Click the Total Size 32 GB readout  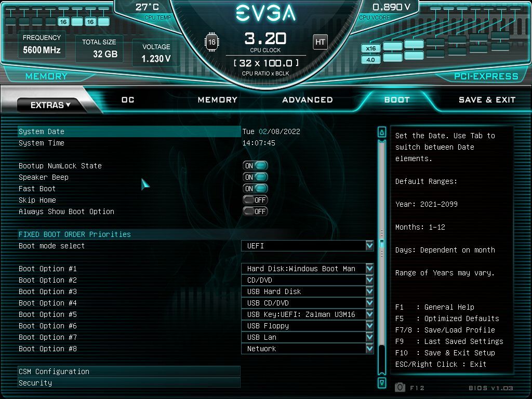click(x=105, y=54)
